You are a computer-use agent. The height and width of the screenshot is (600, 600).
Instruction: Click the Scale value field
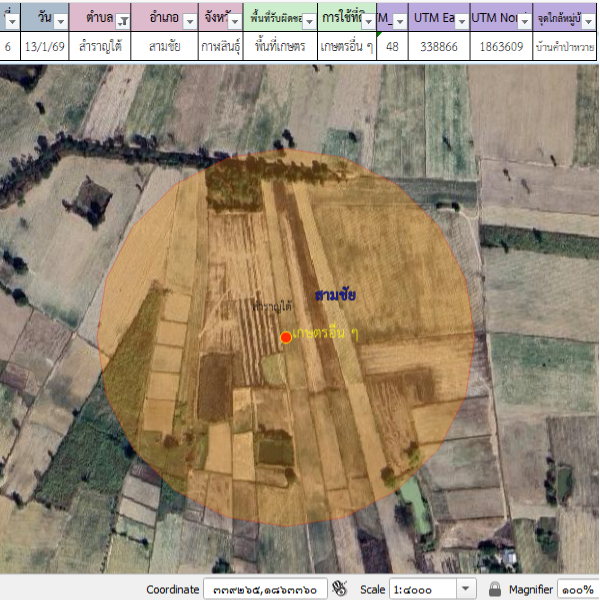click(422, 589)
